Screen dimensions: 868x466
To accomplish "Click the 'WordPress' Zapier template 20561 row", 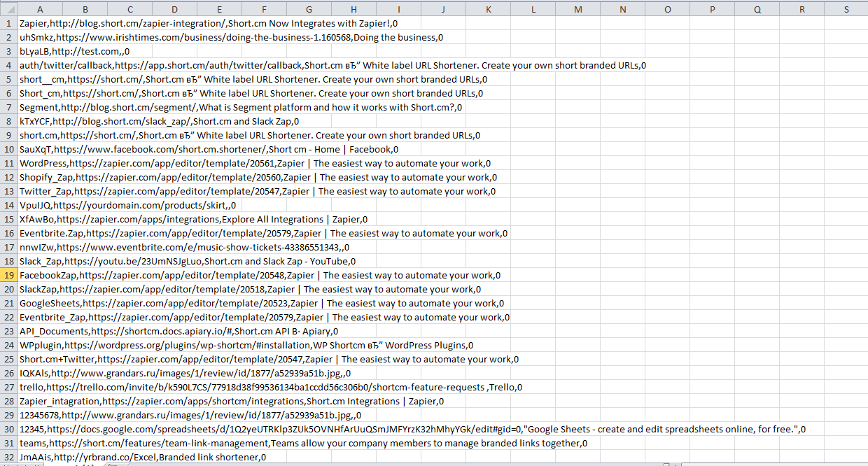I will (255, 163).
